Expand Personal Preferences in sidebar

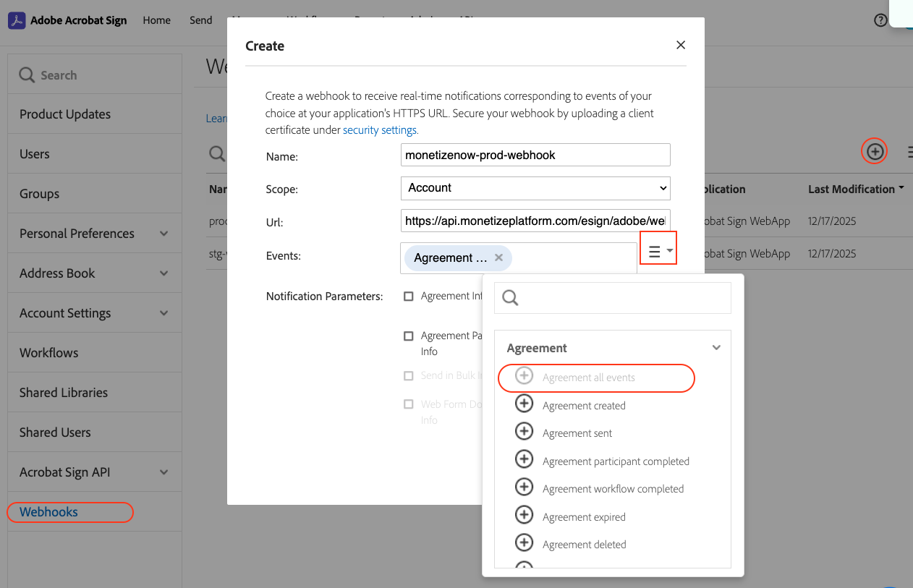click(x=164, y=234)
